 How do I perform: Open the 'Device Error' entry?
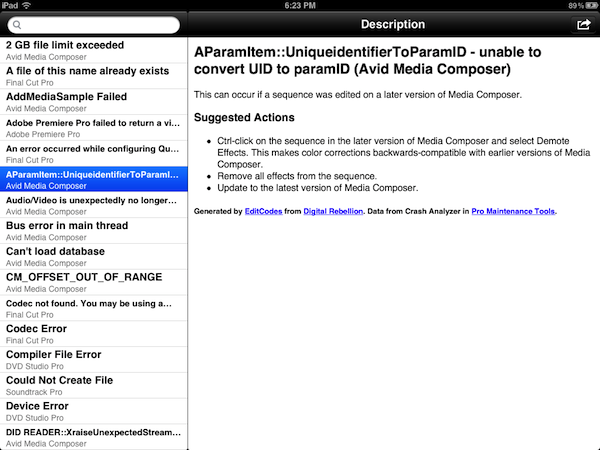point(94,411)
